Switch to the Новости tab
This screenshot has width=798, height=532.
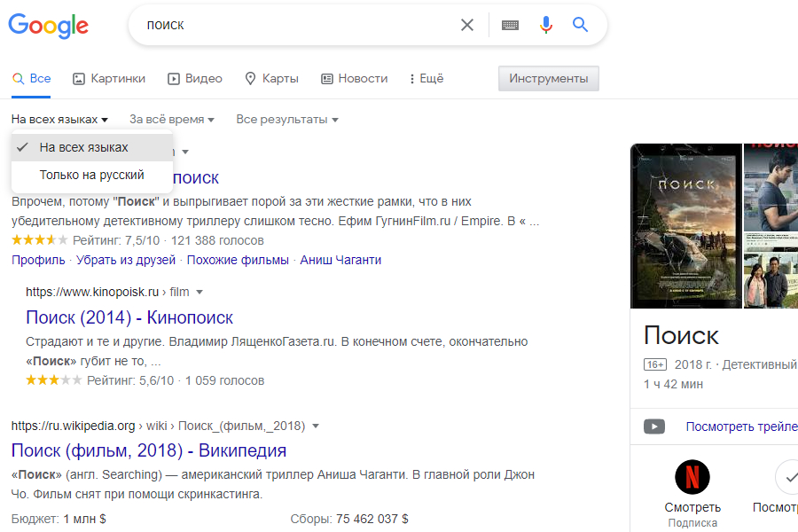tap(355, 79)
